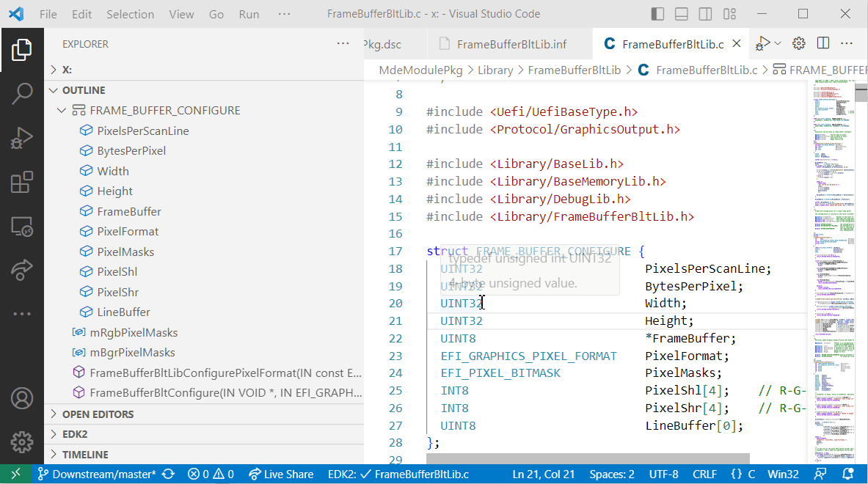Click Library in breadcrumb

coord(495,70)
